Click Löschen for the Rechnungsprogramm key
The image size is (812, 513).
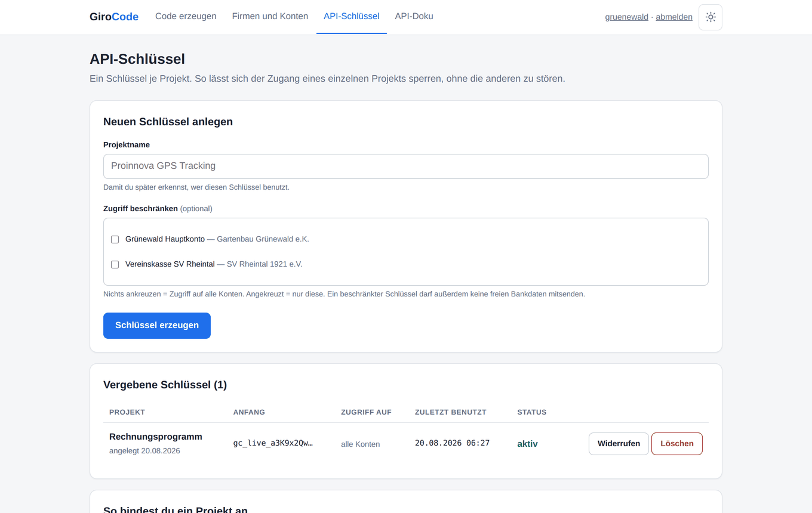tap(677, 444)
